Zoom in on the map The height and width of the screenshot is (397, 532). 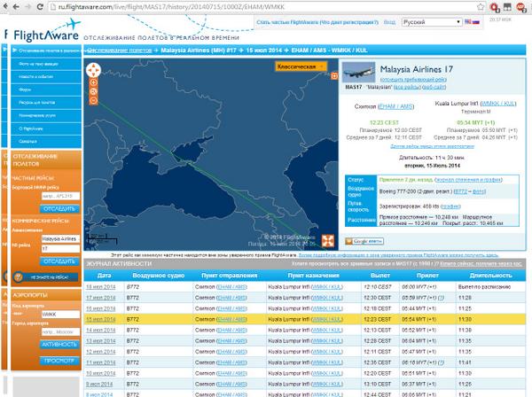(93, 82)
